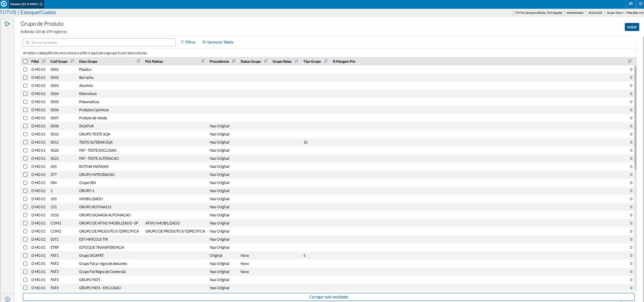The image size is (644, 302).
Task: Click the Incluir button
Action: [x=632, y=27]
